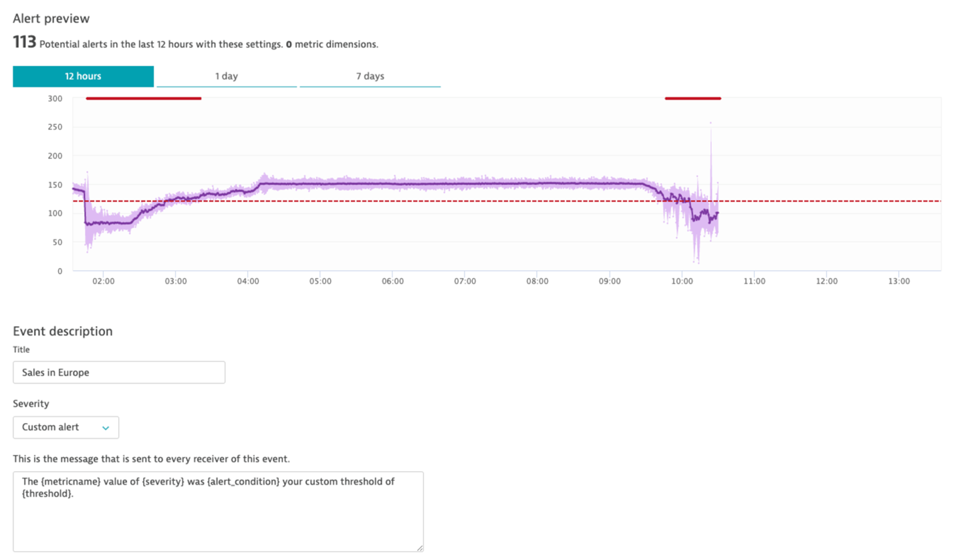Screen dimensions: 956x560
Task: Click the right red alert bar near 10:00
Action: coord(693,98)
